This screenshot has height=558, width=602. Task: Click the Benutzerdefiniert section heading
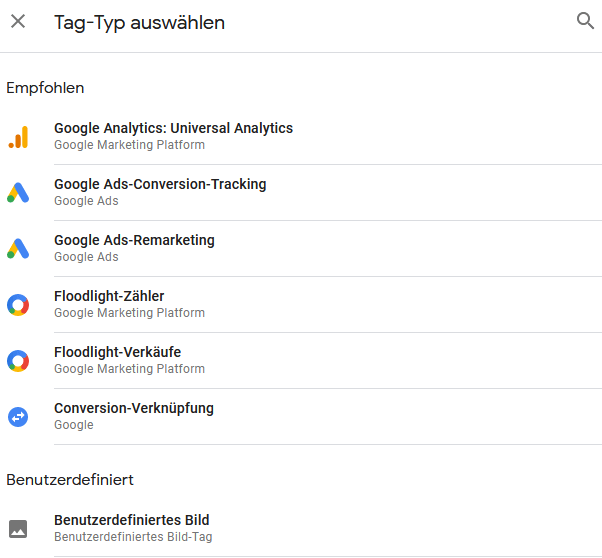[70, 480]
